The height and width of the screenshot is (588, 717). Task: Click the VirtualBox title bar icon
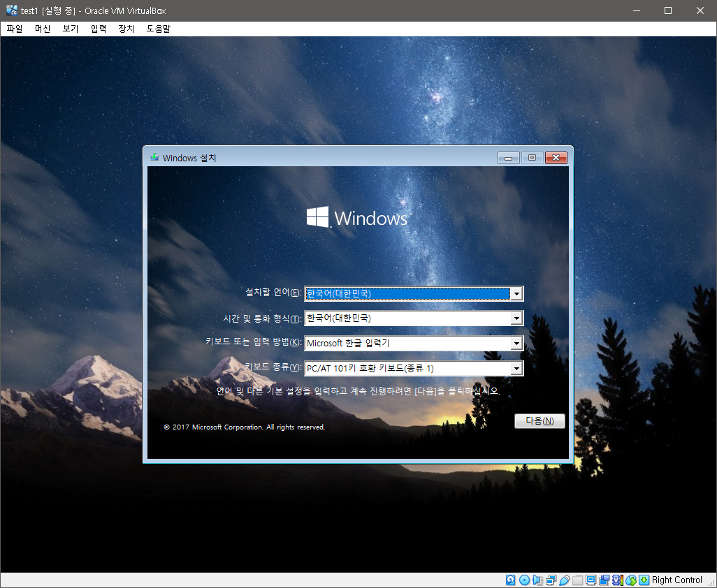pos(11,10)
